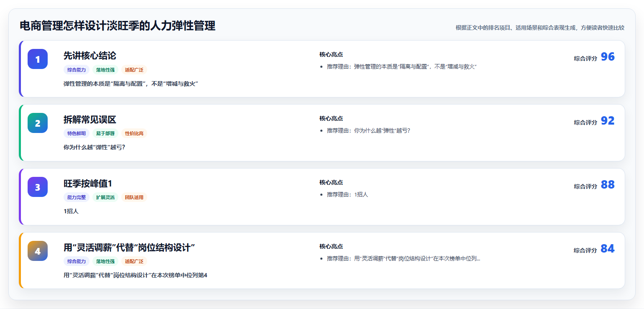Click 综合评分 label beside 84
This screenshot has width=644, height=309.
(585, 250)
